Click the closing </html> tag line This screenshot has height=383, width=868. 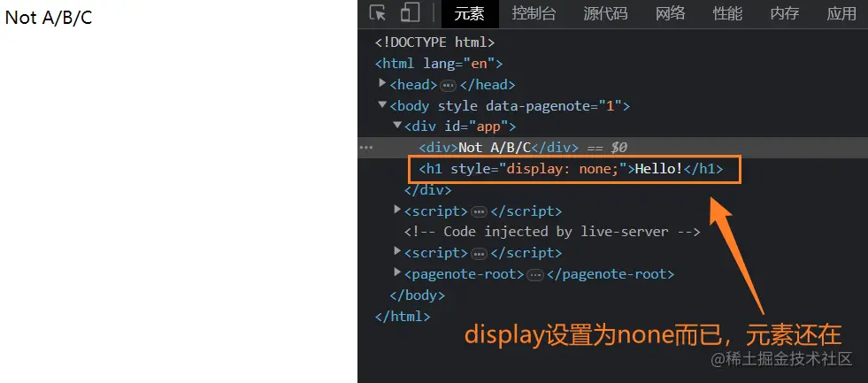pos(403,316)
